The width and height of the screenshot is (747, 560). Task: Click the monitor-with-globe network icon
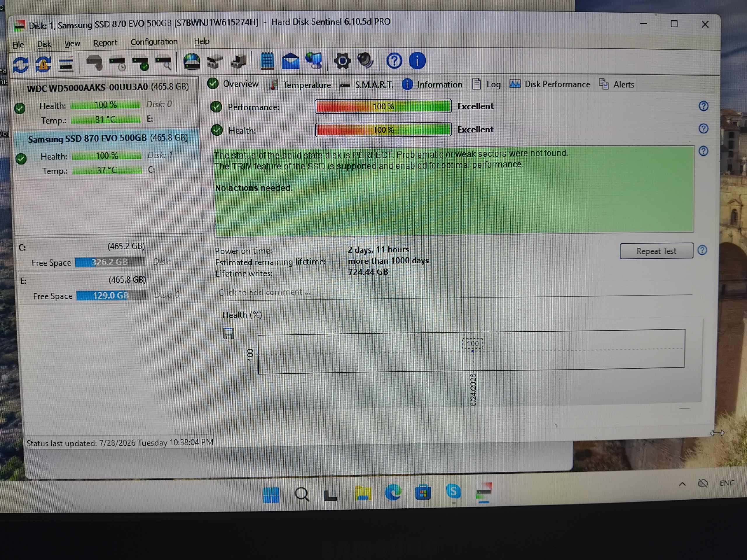314,61
